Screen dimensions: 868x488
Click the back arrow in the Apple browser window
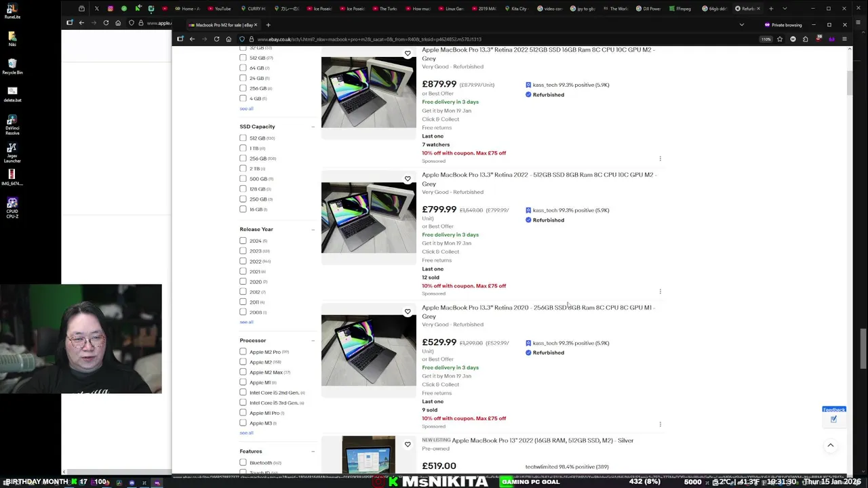click(x=81, y=23)
